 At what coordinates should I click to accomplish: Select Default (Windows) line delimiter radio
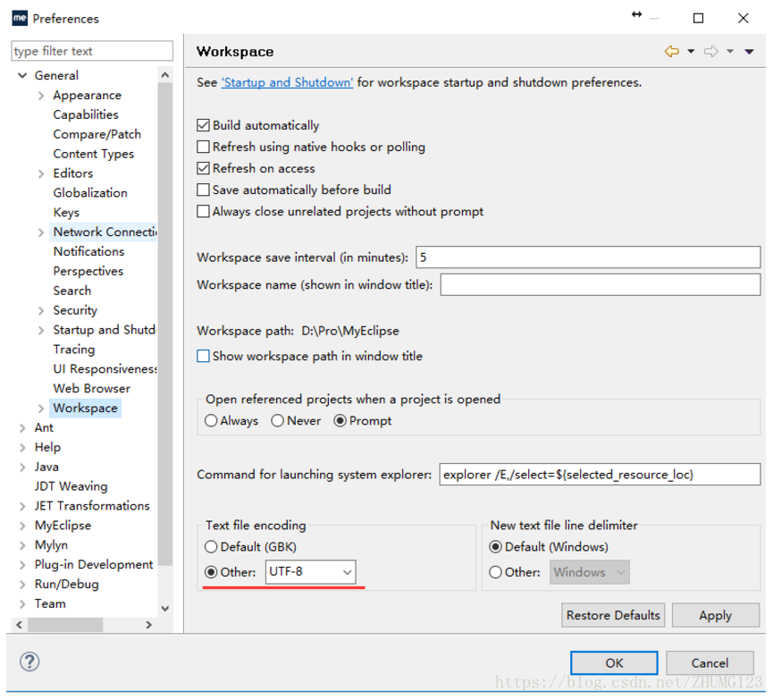495,546
